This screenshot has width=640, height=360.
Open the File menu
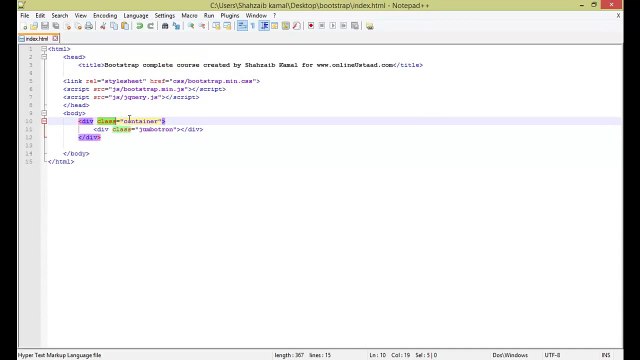(x=24, y=16)
